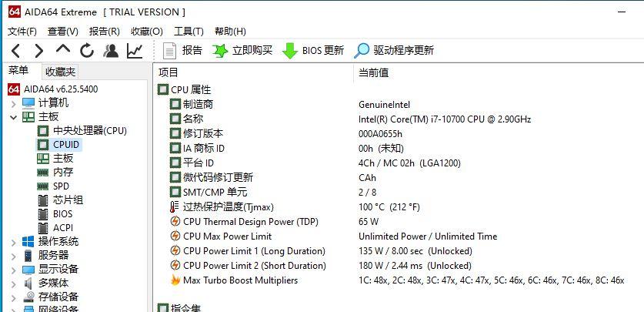Open the 工具(T) menu
This screenshot has height=312, width=644.
tap(189, 32)
